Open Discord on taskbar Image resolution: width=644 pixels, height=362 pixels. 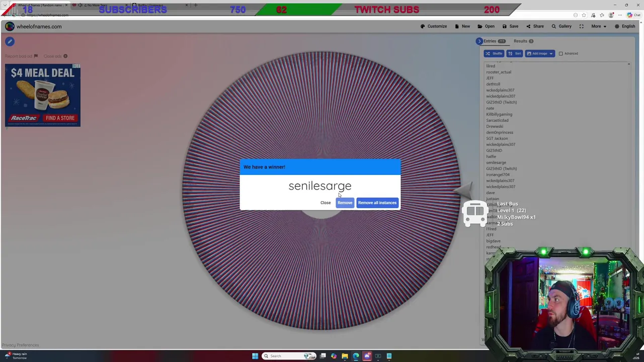tap(367, 356)
